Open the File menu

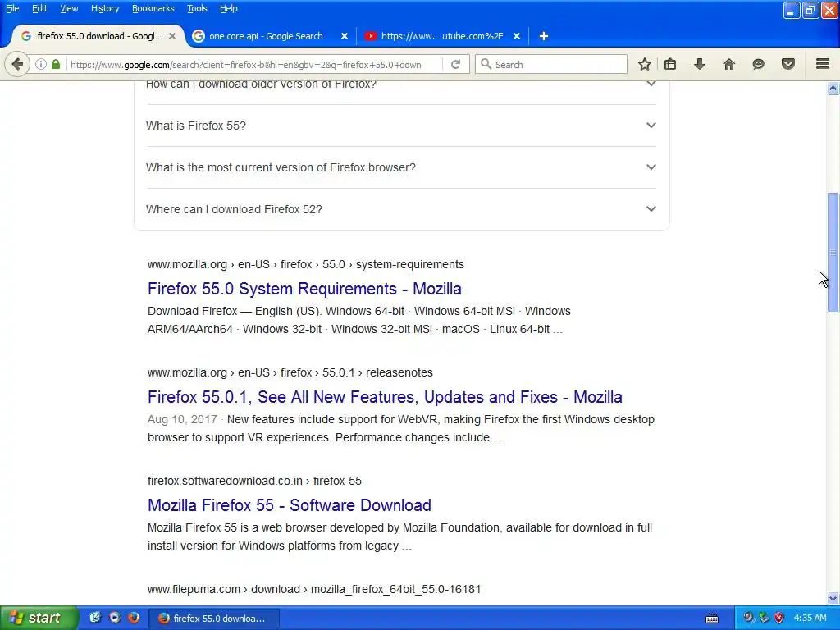(12, 8)
